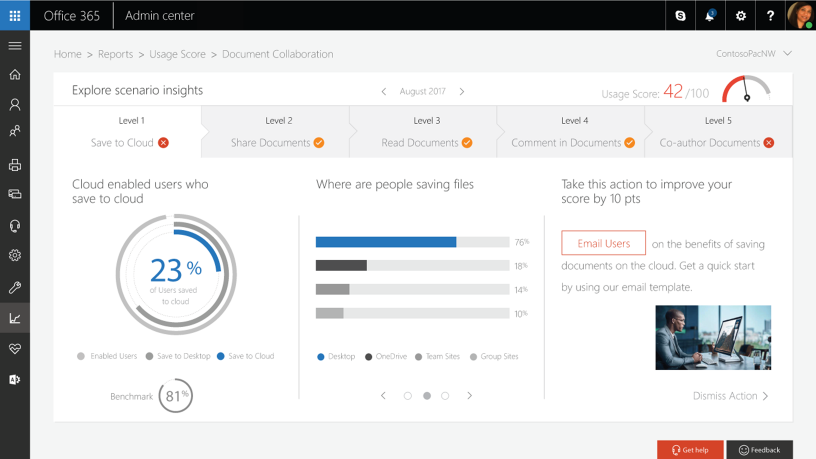The height and width of the screenshot is (459, 816).
Task: Click Home breadcrumb link
Action: [68, 54]
